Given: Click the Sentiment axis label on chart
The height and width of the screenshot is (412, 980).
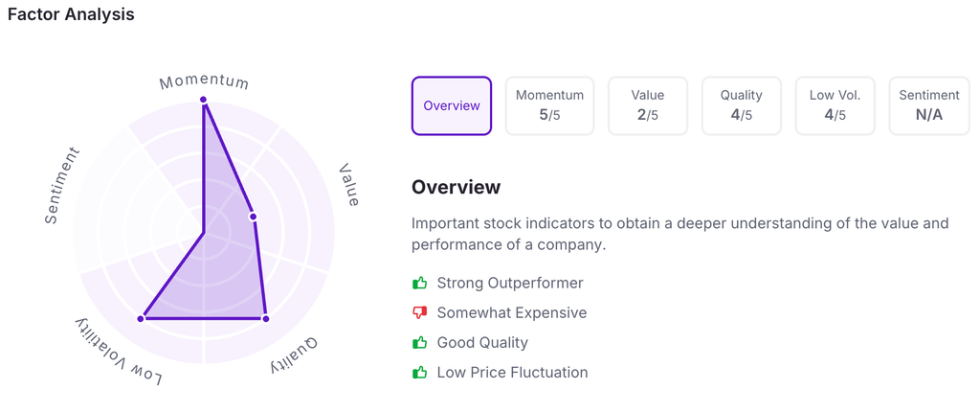Looking at the screenshot, I should coord(63,186).
